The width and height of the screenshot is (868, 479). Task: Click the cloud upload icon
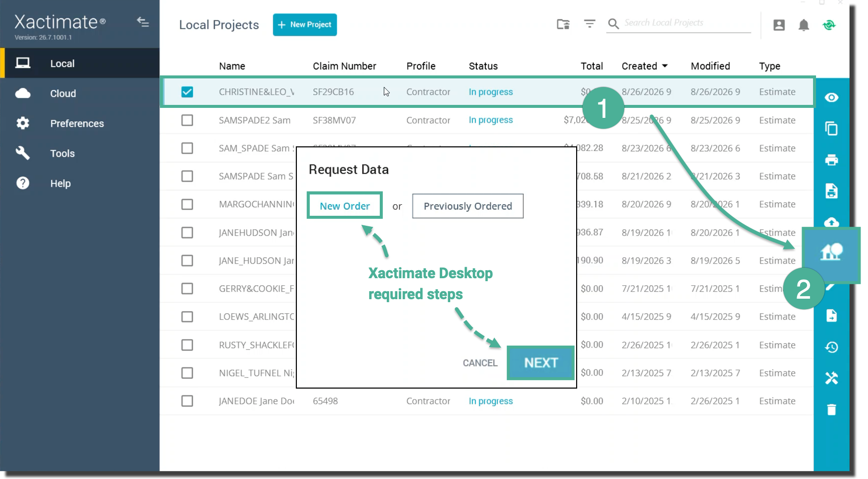pyautogui.click(x=832, y=222)
